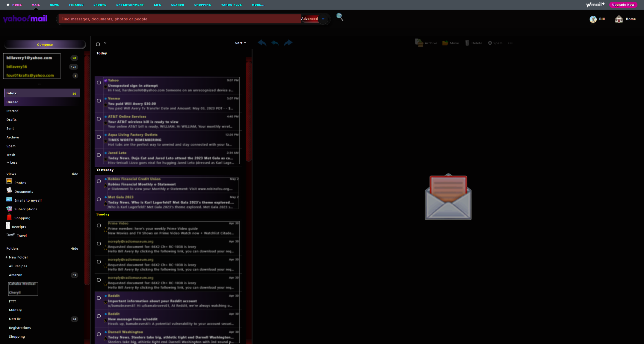The width and height of the screenshot is (644, 344).
Task: Open the Receipts view
Action: pyautogui.click(x=19, y=227)
